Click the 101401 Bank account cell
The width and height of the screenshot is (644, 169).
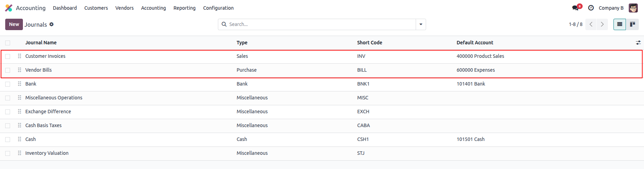[471, 84]
